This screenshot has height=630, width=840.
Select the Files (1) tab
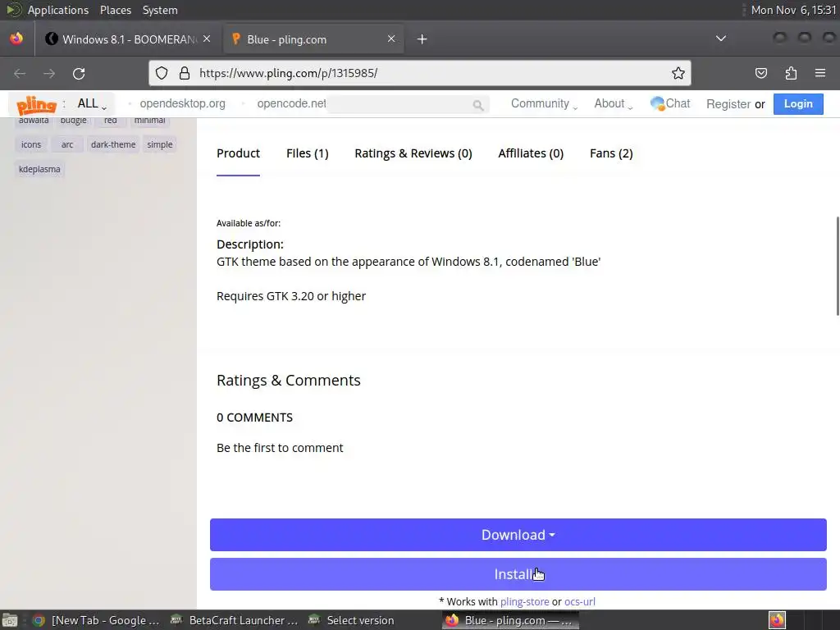pyautogui.click(x=308, y=153)
